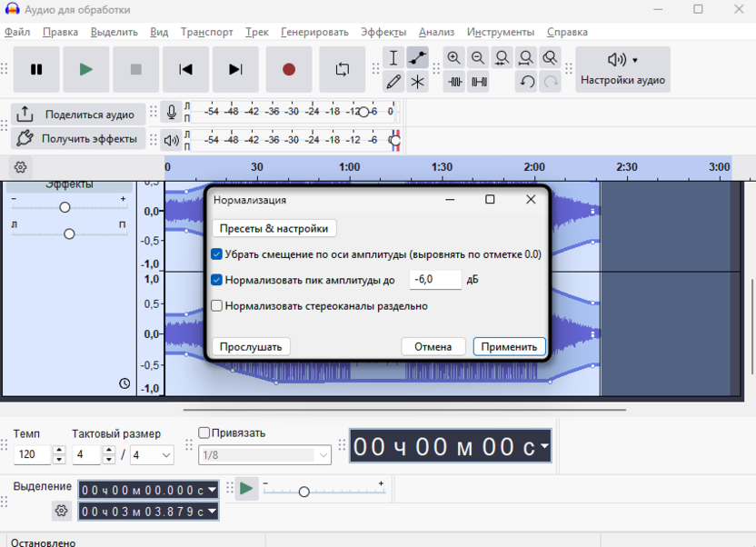Viewport: 756px width, 547px height.
Task: Click the Прослушать preview button
Action: [252, 346]
